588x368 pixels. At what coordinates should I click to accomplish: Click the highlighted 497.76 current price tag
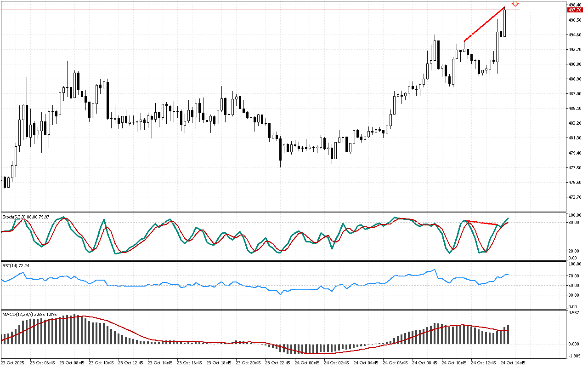click(575, 10)
